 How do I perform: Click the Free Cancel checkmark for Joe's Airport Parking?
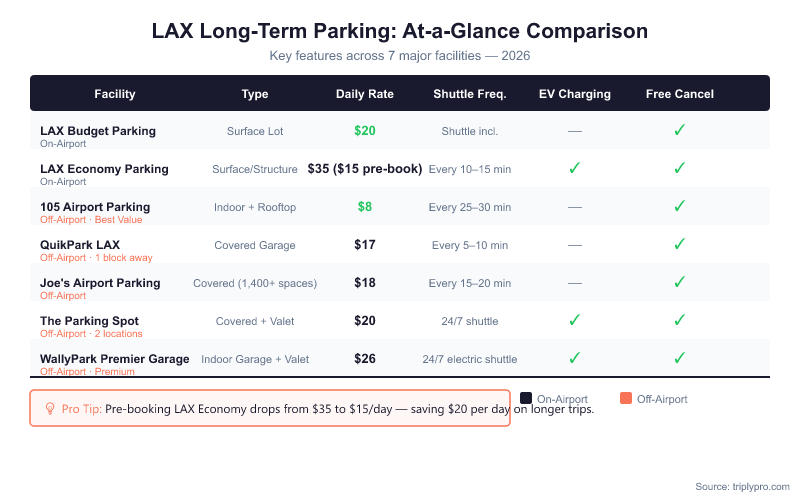(x=679, y=282)
